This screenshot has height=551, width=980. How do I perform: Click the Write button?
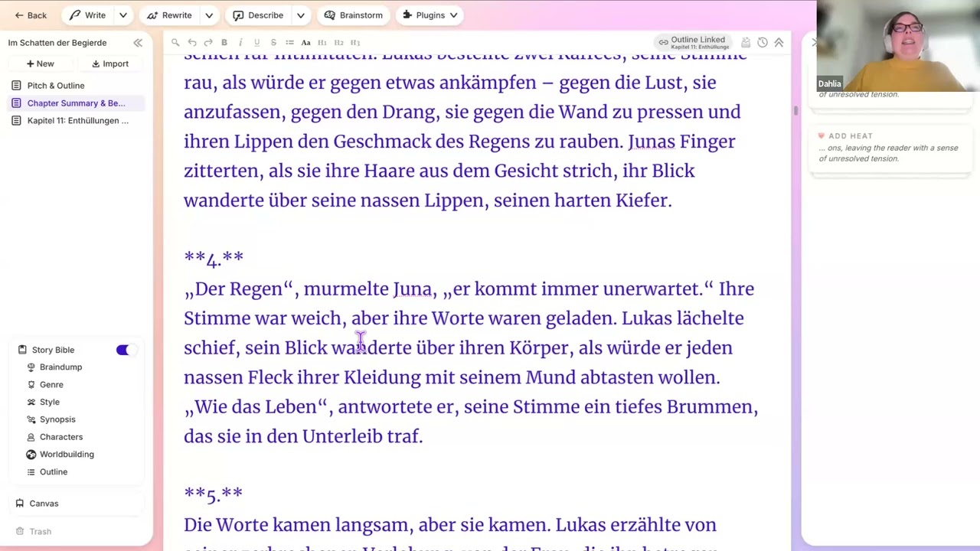(87, 15)
